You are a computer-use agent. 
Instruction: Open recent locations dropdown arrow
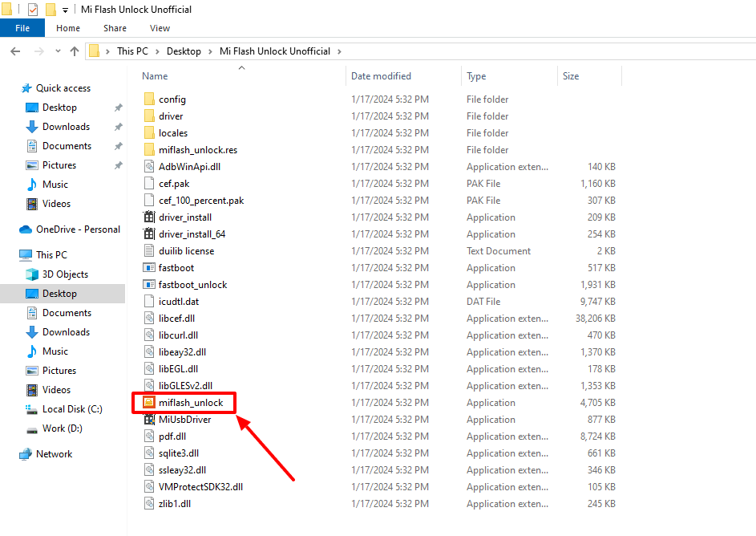pos(58,51)
